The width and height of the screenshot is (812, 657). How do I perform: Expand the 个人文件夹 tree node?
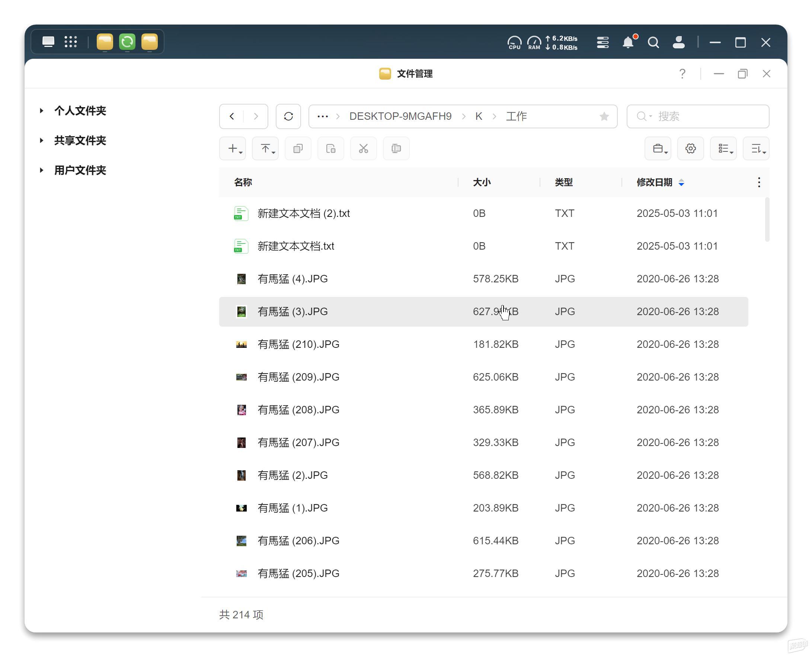[x=41, y=110]
